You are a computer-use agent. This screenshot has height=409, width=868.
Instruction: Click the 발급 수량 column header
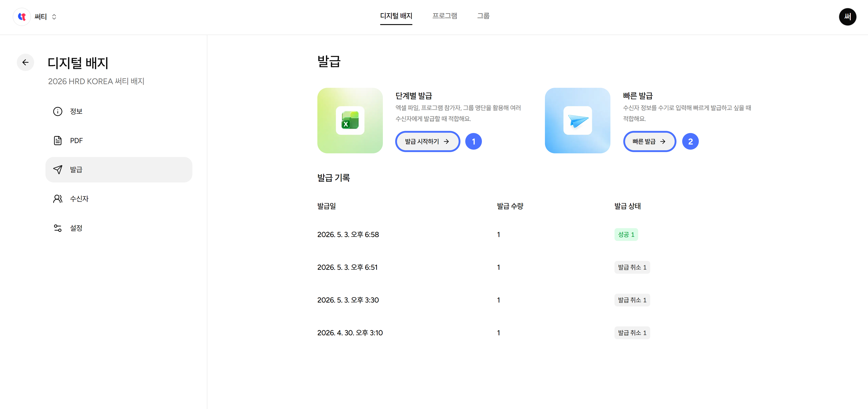pos(510,206)
